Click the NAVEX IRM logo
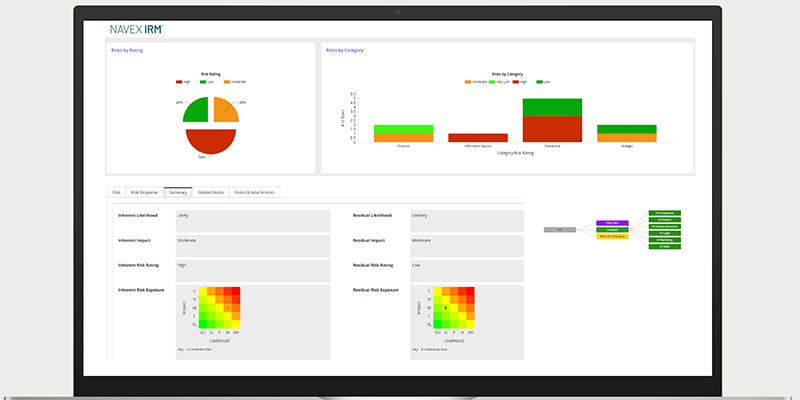The image size is (800, 400). tap(137, 31)
